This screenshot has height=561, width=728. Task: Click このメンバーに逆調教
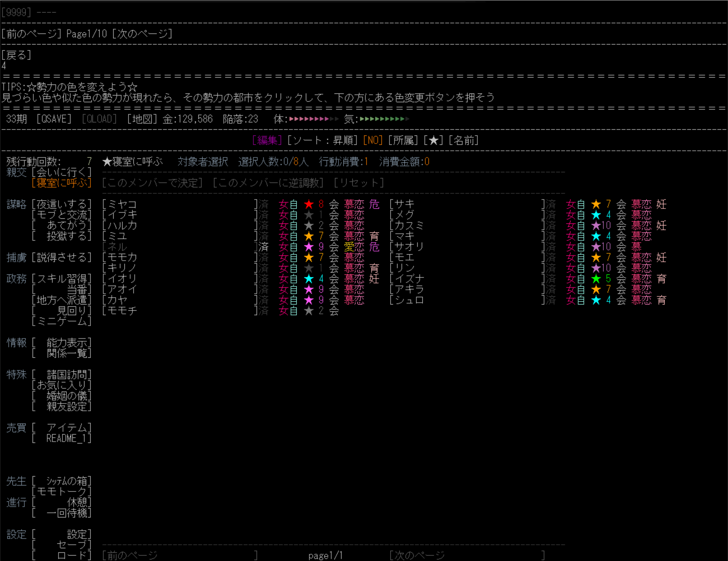268,183
